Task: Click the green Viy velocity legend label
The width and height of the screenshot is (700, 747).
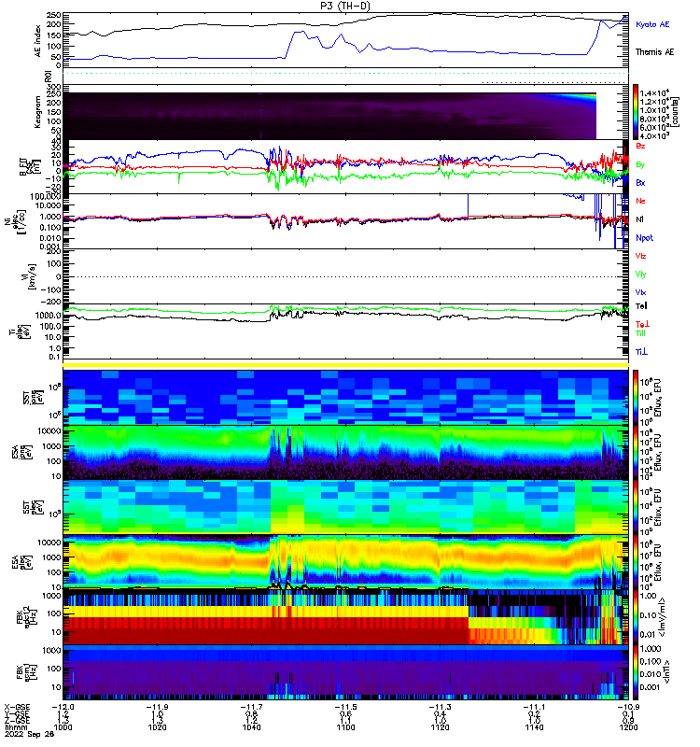Action: point(640,275)
